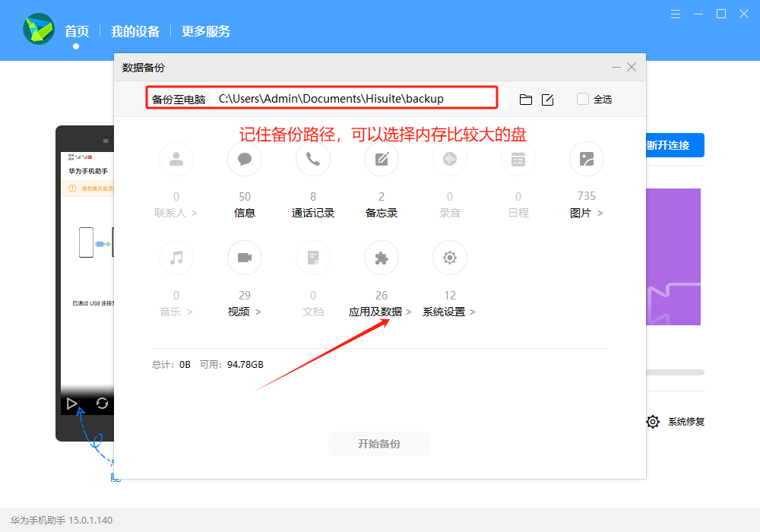Select the Recordings (录音) waveform icon

tap(450, 159)
